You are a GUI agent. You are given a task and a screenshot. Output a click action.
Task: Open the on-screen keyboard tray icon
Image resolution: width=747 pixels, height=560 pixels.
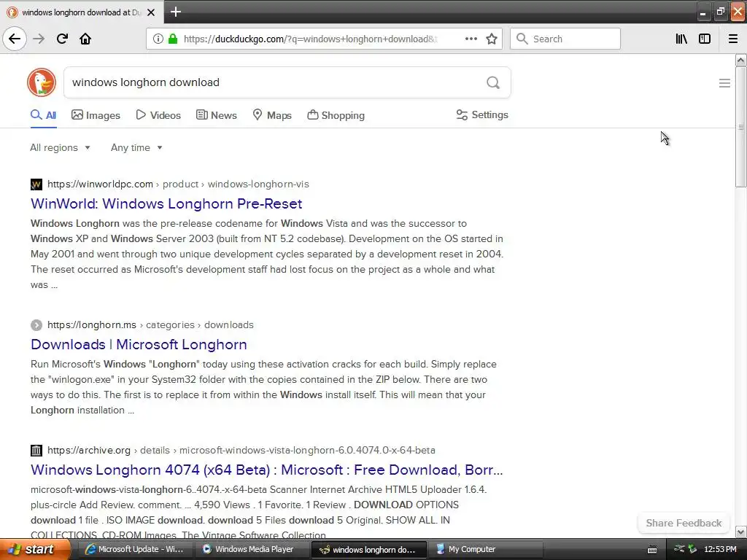click(652, 550)
